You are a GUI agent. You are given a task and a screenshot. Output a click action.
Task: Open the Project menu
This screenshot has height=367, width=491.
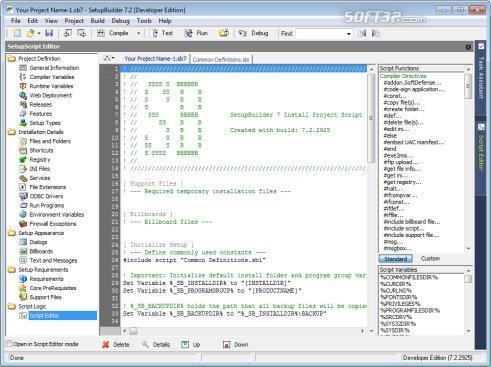click(x=74, y=21)
